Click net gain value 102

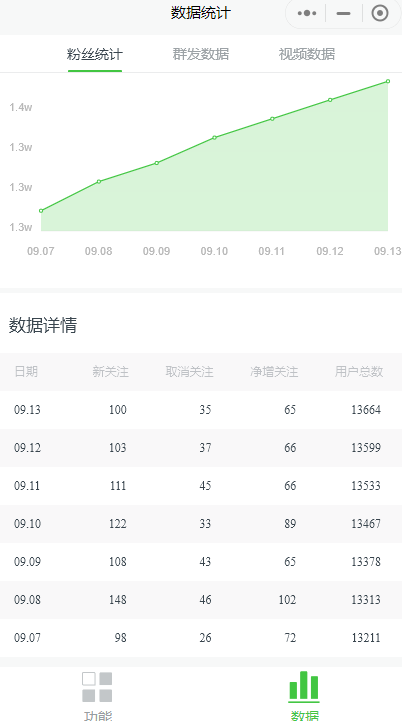(287, 600)
